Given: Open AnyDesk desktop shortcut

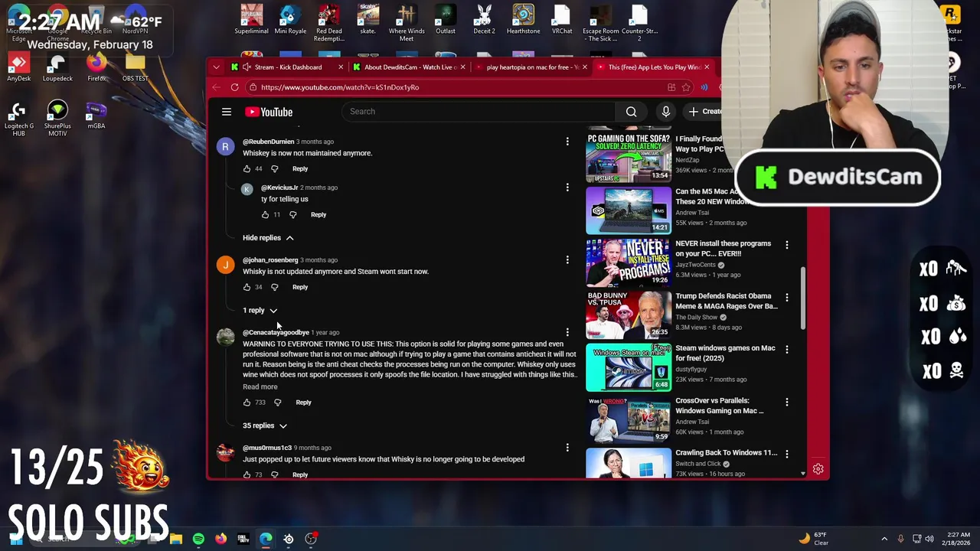Looking at the screenshot, I should (19, 67).
